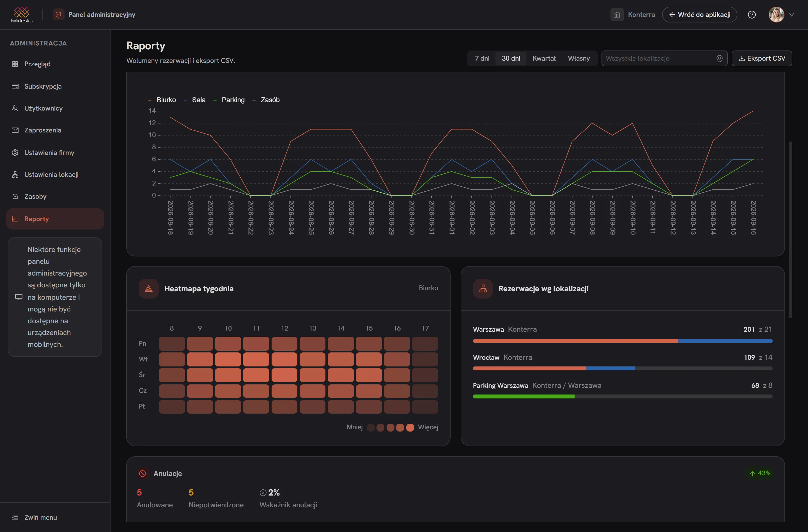The image size is (808, 532).
Task: Select the 30 dni range
Action: [511, 58]
